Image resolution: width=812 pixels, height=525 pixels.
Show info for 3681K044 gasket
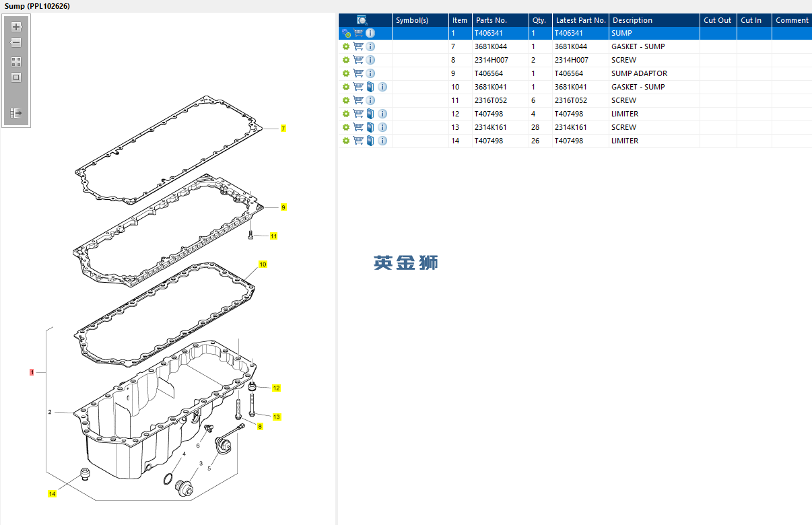(x=370, y=46)
